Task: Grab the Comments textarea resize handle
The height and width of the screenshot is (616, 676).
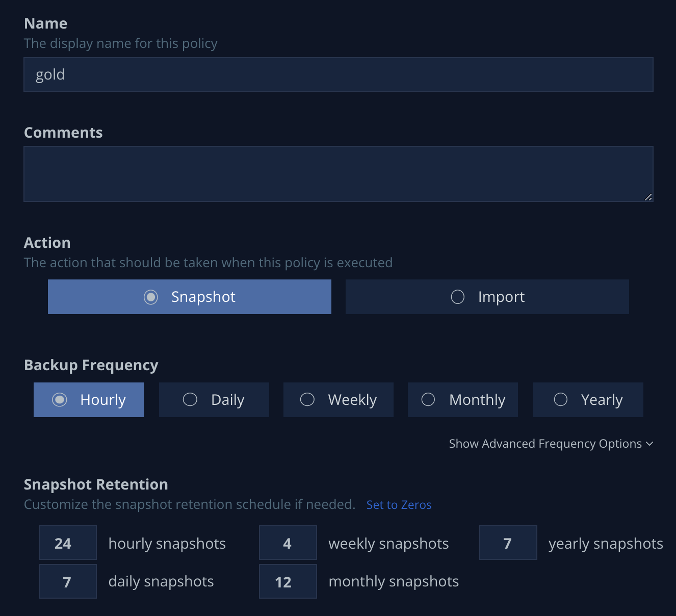Action: 648,197
